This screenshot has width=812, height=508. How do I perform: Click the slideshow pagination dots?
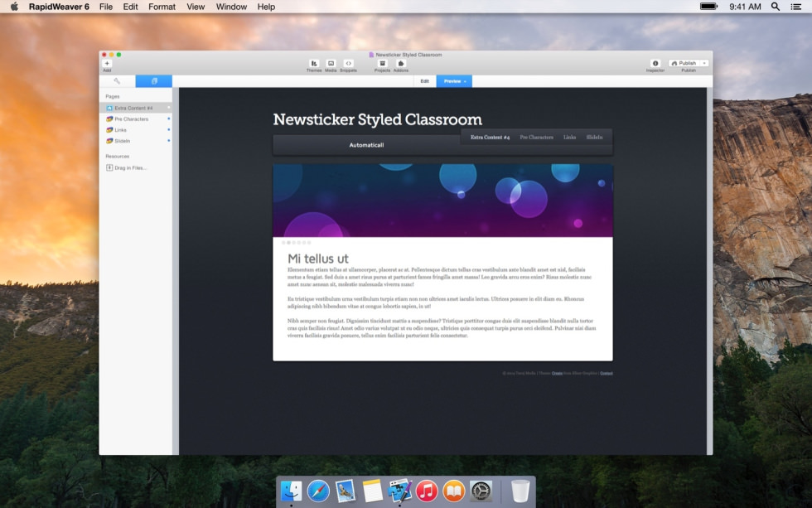tap(297, 242)
